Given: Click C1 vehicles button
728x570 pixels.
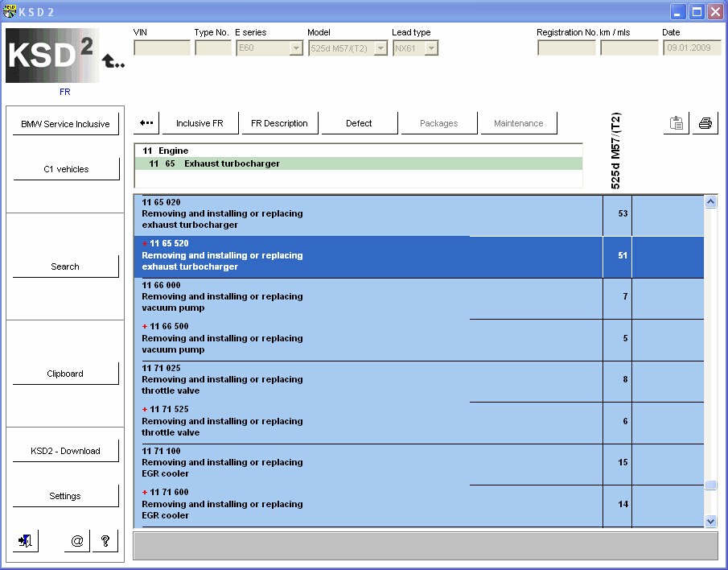Looking at the screenshot, I should 66,169.
